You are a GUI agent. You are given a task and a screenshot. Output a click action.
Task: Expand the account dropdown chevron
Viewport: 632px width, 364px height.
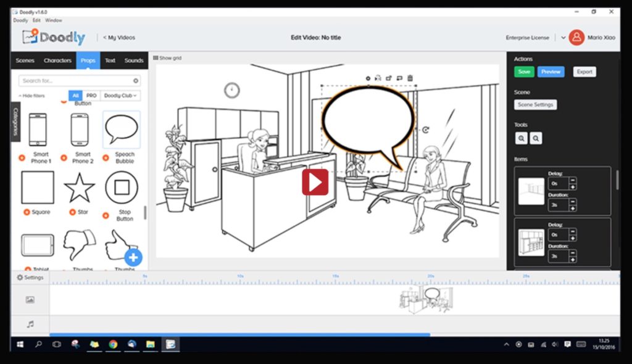click(563, 38)
